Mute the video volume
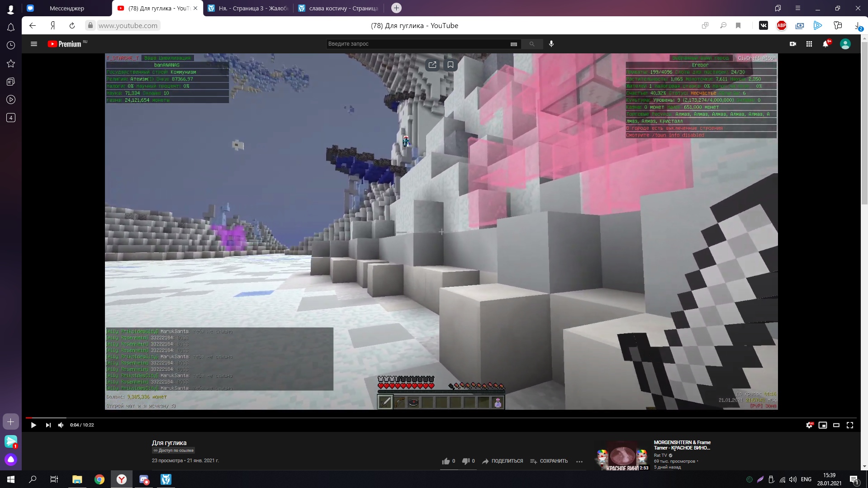Image resolution: width=868 pixels, height=488 pixels. click(x=61, y=425)
